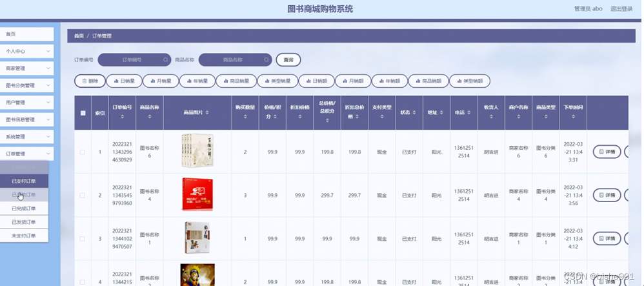Open the 日销量 chart
The width and height of the screenshot is (644, 286).
pyautogui.click(x=124, y=81)
